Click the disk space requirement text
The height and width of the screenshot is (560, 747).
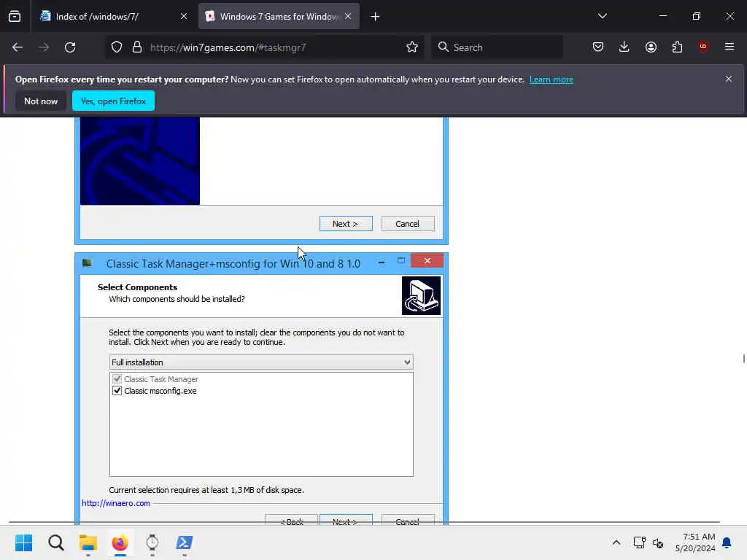(x=206, y=490)
